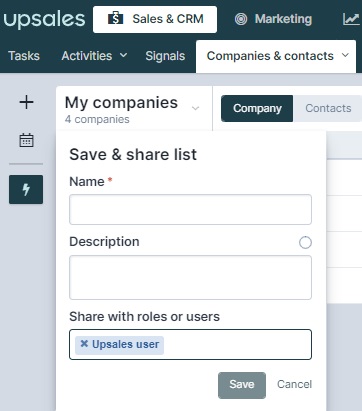
Task: Click the Marketing target icon
Action: (x=241, y=19)
